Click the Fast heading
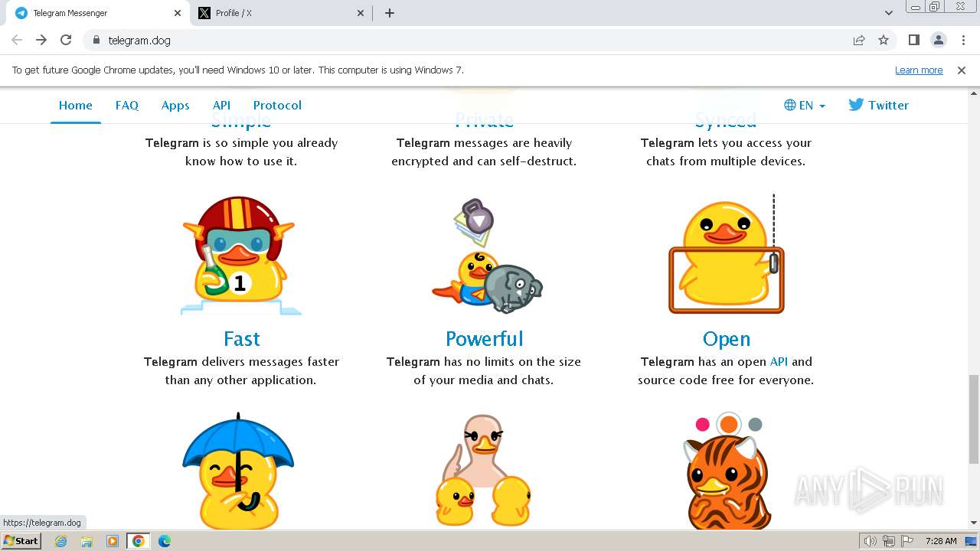 pos(242,339)
